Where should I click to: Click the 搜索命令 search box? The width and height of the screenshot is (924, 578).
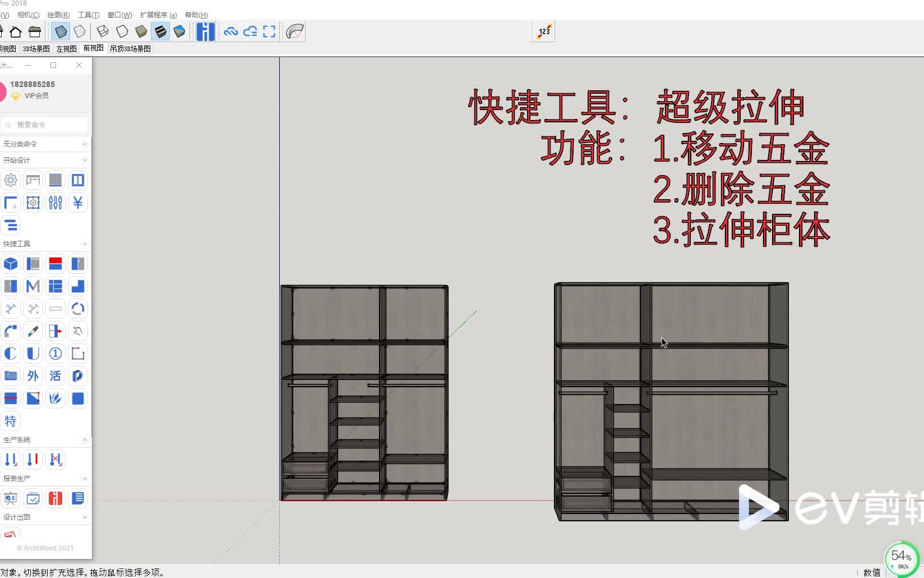(x=45, y=125)
